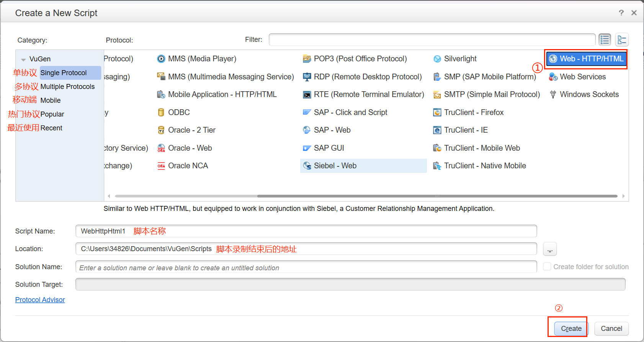Viewport: 644px width, 342px height.
Task: Pick the SAP GUI protocol icon
Action: (307, 148)
